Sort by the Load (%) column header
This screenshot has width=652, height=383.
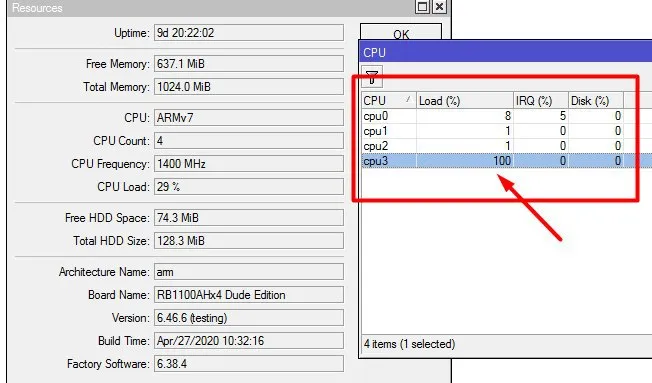click(x=464, y=101)
